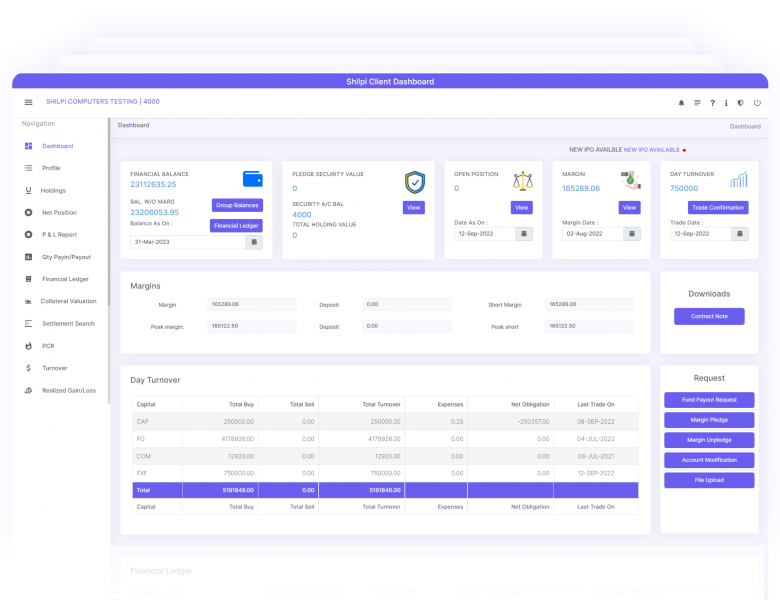Click the Peak margin value field

(252, 326)
